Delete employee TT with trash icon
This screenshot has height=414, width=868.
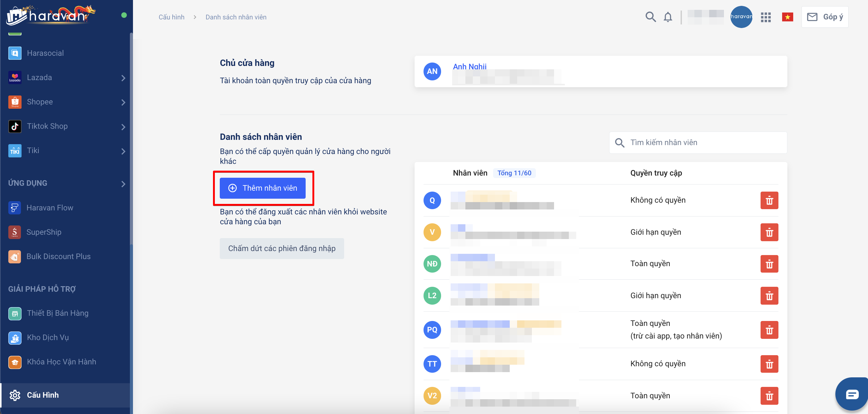point(769,364)
